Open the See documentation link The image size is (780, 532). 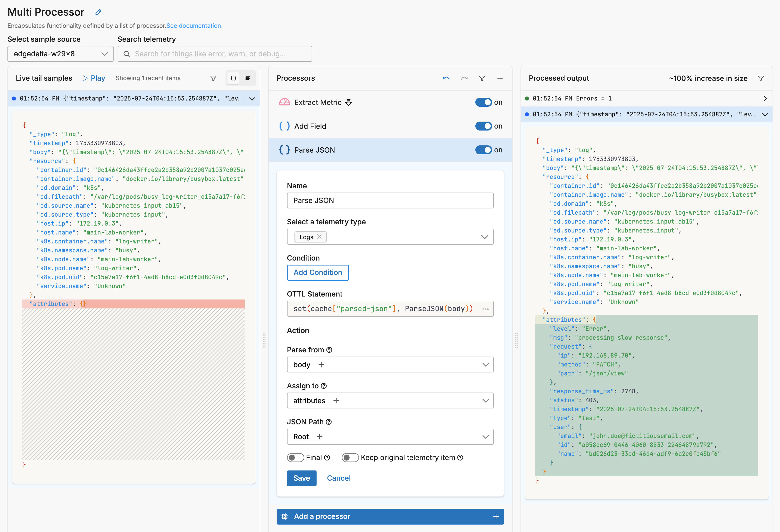194,26
